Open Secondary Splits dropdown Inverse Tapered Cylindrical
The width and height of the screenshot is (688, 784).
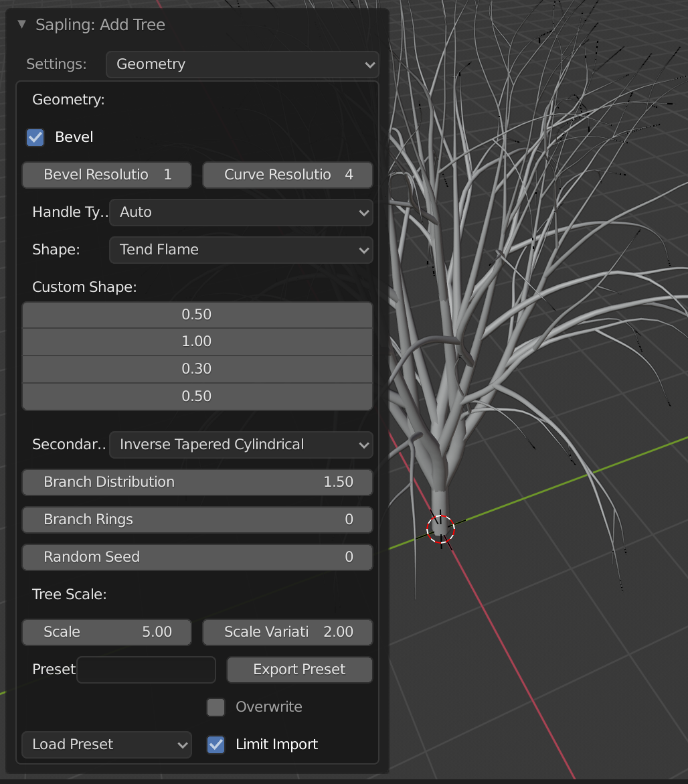coord(241,445)
